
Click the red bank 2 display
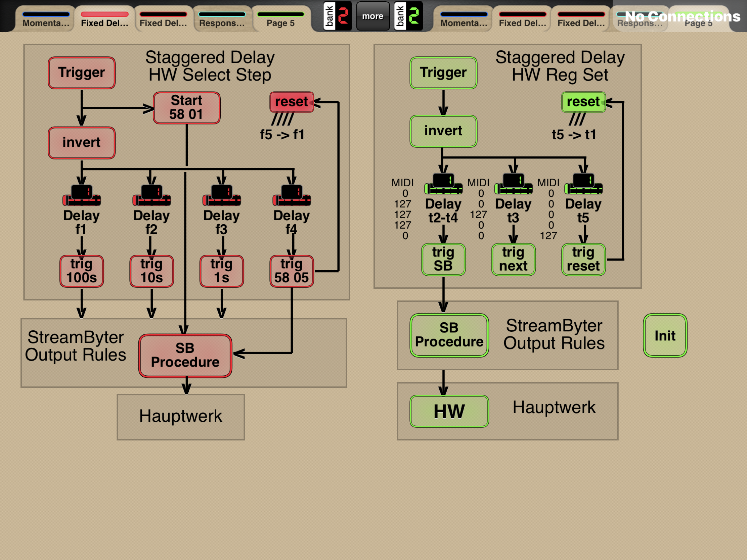pos(337,16)
